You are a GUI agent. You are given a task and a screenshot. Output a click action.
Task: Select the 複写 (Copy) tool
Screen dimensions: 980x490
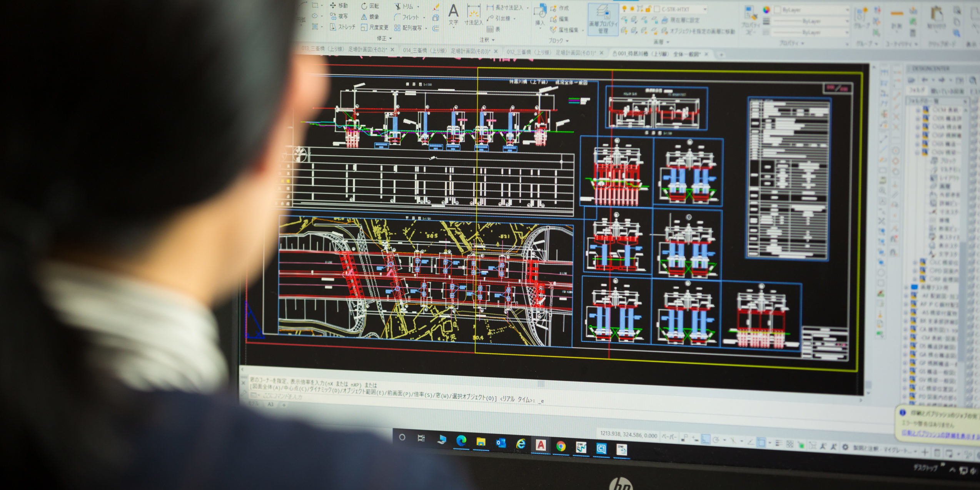click(339, 16)
